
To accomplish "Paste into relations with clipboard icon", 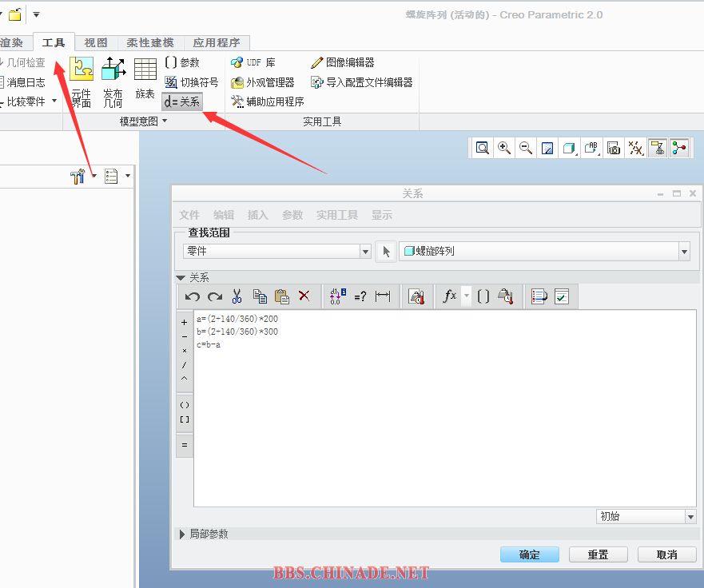I will pyautogui.click(x=282, y=296).
